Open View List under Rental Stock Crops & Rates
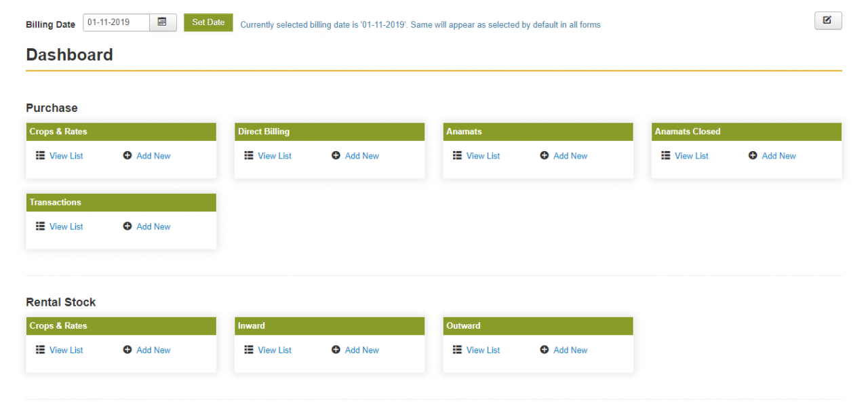Image resolution: width=868 pixels, height=402 pixels. click(66, 350)
